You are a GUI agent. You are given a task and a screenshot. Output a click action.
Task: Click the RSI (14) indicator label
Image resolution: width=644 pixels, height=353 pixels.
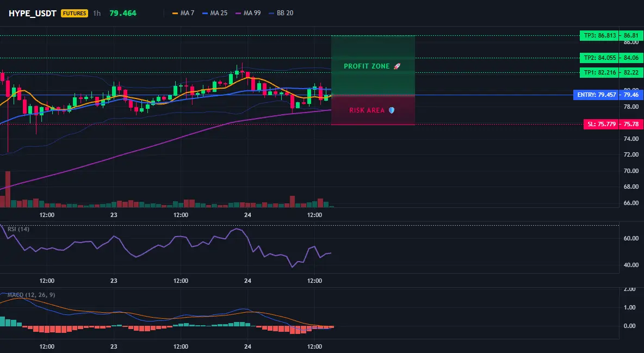point(18,229)
